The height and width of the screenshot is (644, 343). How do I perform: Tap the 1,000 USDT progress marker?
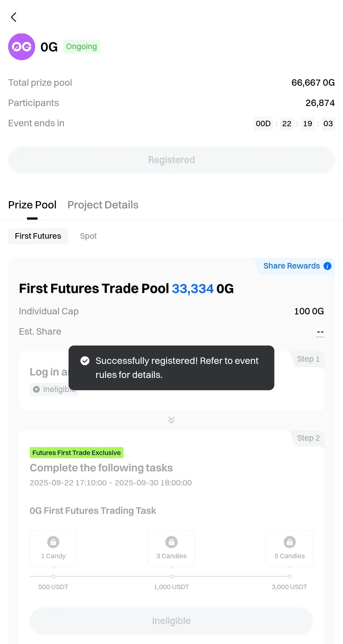(x=171, y=576)
